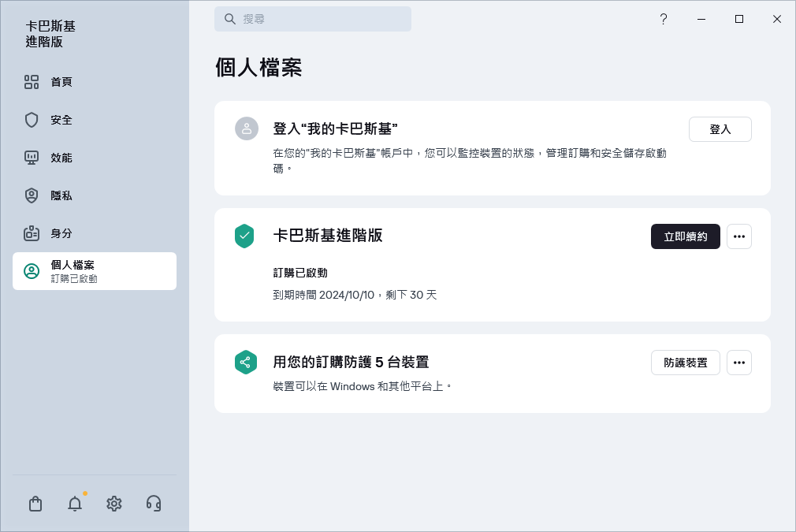
Task: Open help with the question mark icon
Action: [x=664, y=19]
